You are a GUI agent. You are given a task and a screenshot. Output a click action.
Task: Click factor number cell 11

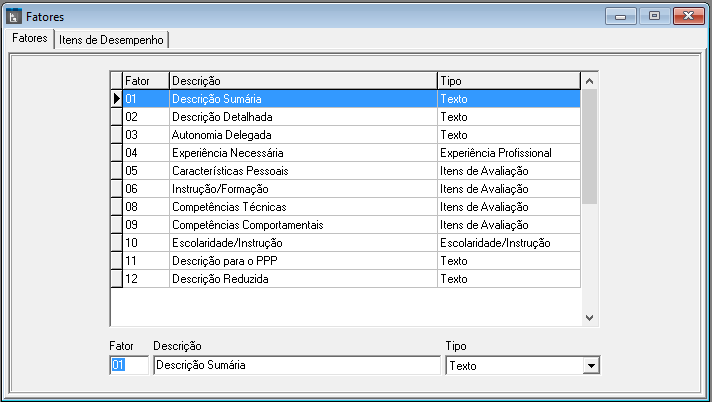pos(146,261)
